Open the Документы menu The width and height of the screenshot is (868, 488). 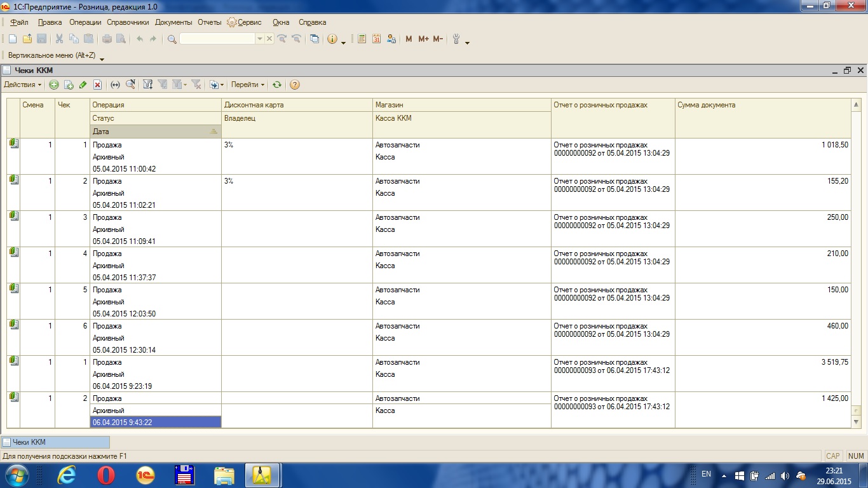coord(173,22)
